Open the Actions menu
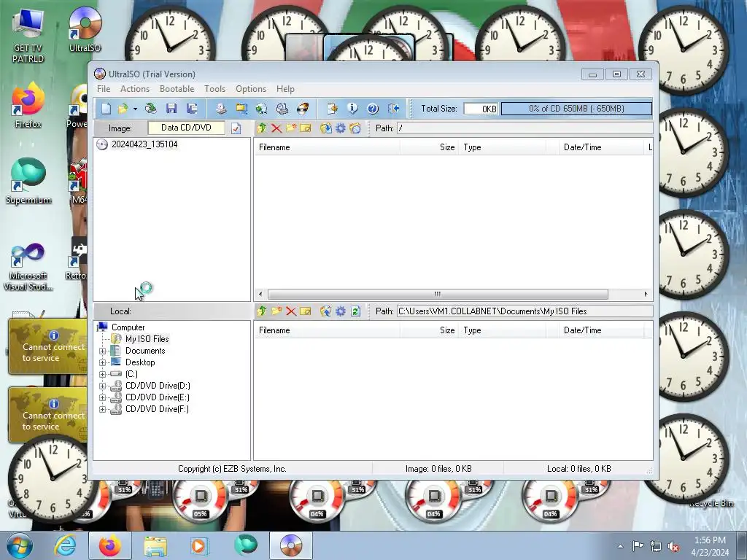 [135, 89]
